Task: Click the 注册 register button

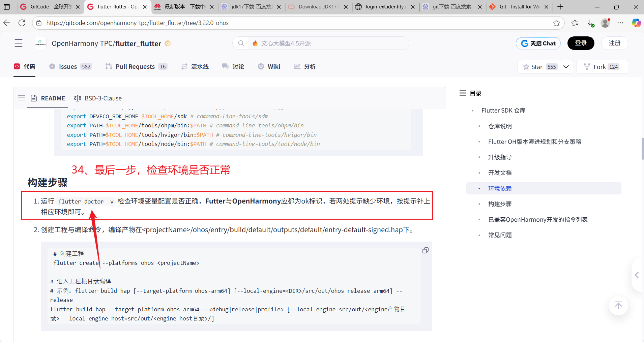Action: coord(614,43)
